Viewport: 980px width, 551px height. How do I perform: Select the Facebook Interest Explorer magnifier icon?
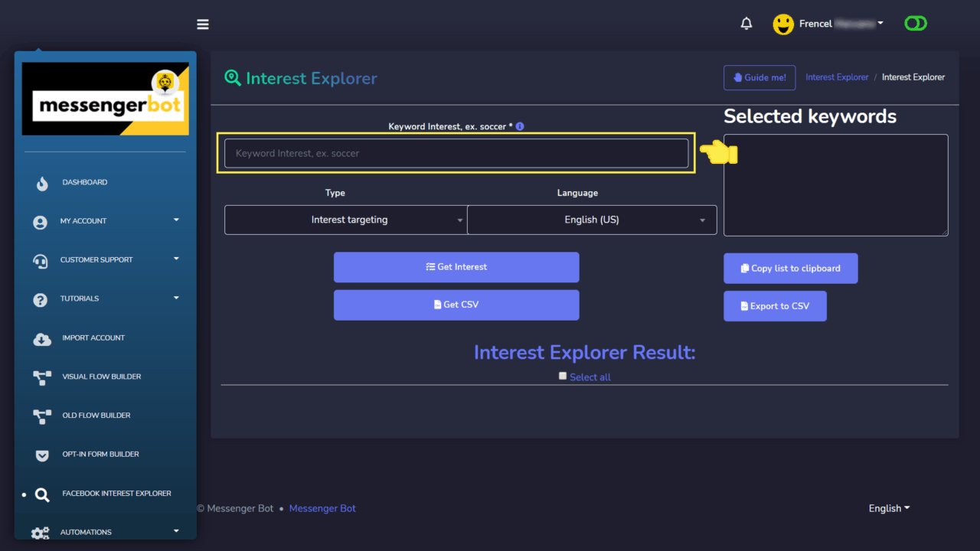(42, 494)
